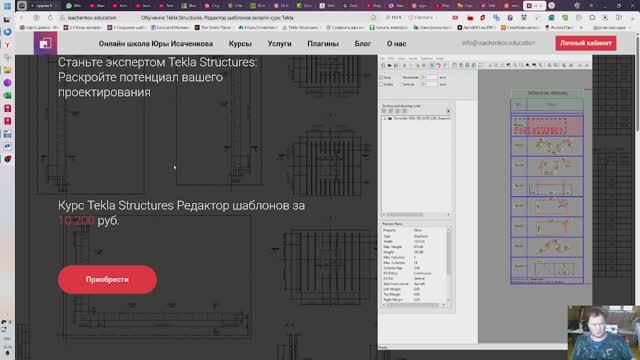
Task: Go to the Блог page
Action: click(362, 44)
